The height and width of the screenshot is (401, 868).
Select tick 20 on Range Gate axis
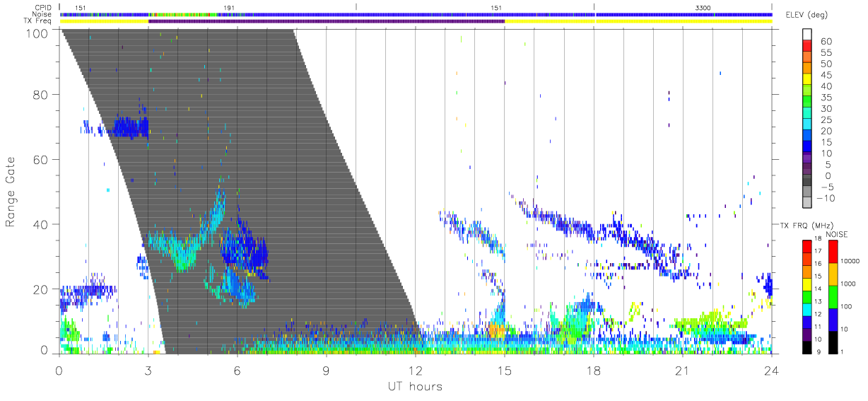click(x=42, y=289)
